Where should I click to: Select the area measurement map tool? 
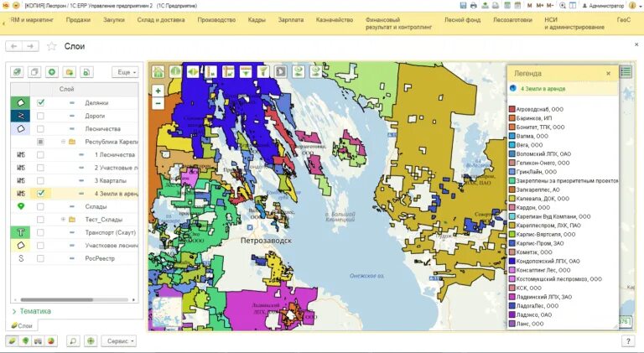228,71
